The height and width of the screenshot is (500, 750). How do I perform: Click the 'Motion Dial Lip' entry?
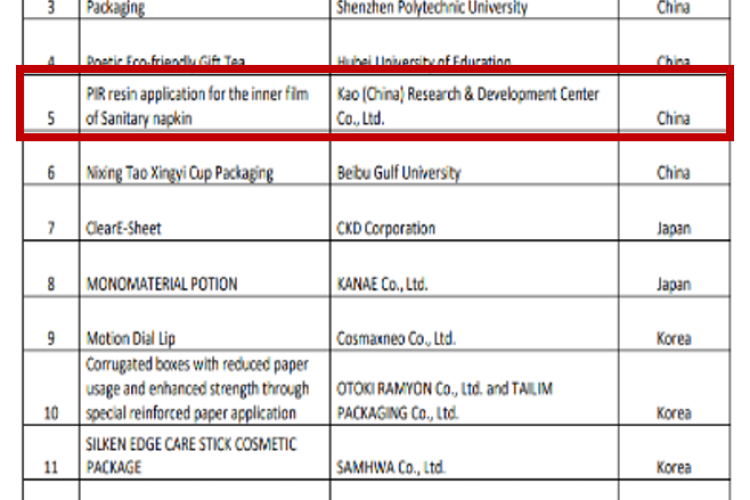coord(205,323)
